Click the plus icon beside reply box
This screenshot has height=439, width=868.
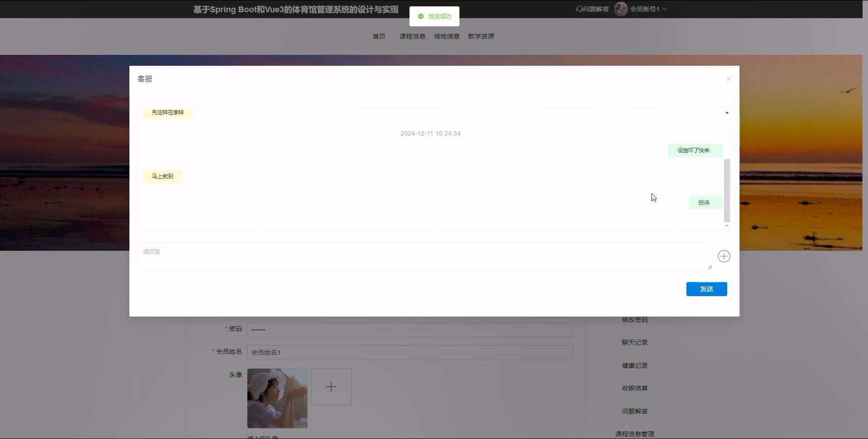[724, 256]
